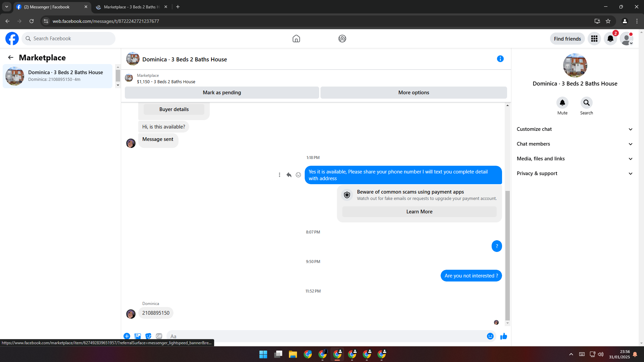Close the Marketplace browser tab
This screenshot has width=644, height=362.
pyautogui.click(x=166, y=7)
